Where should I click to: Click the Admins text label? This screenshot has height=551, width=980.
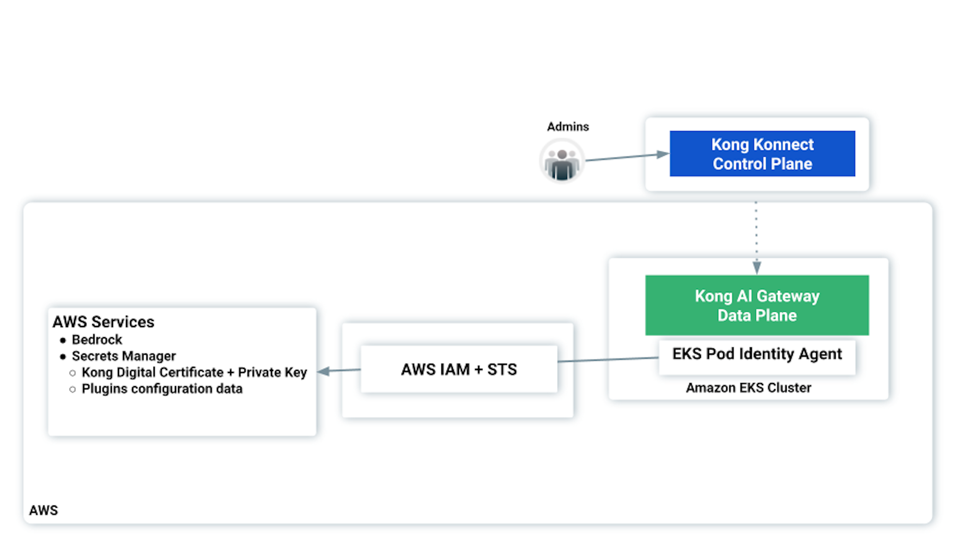(568, 126)
